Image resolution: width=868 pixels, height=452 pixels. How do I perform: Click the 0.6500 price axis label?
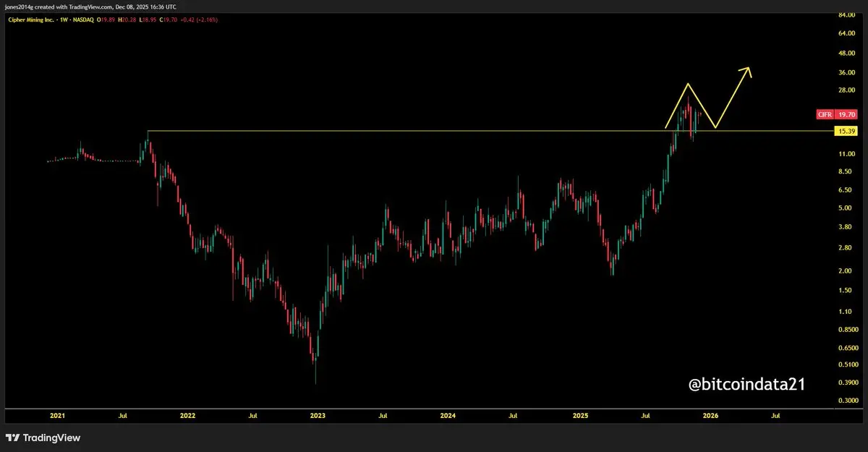tap(847, 348)
